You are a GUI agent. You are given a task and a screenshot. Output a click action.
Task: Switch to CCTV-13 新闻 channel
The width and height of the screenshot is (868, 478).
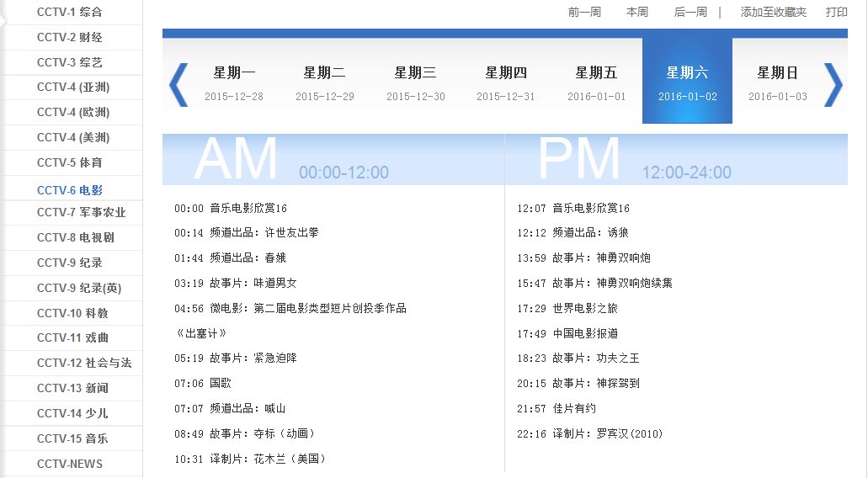click(72, 388)
